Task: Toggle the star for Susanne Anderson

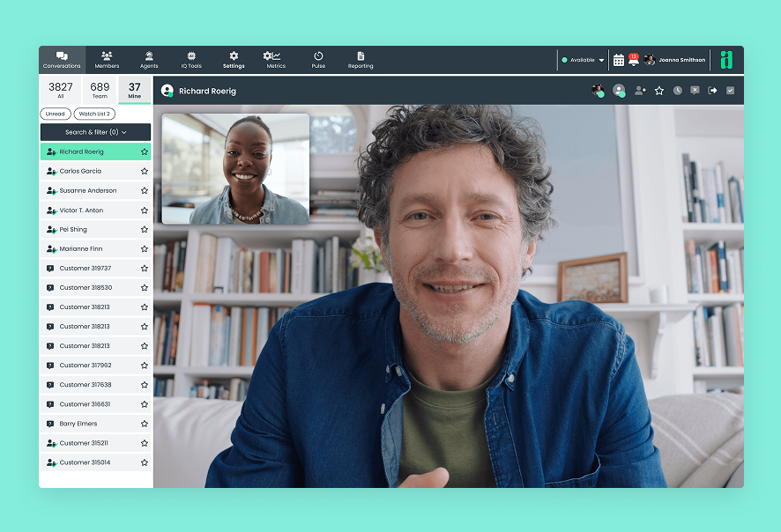Action: point(145,190)
